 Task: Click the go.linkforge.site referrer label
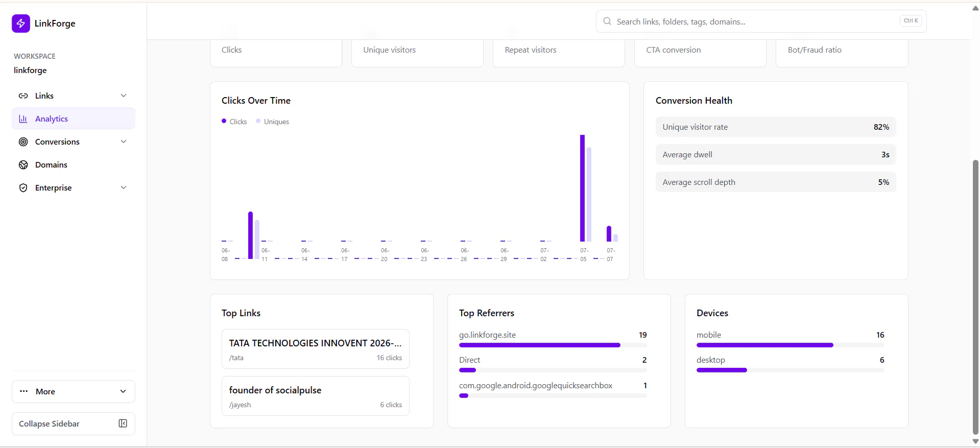[x=487, y=335]
